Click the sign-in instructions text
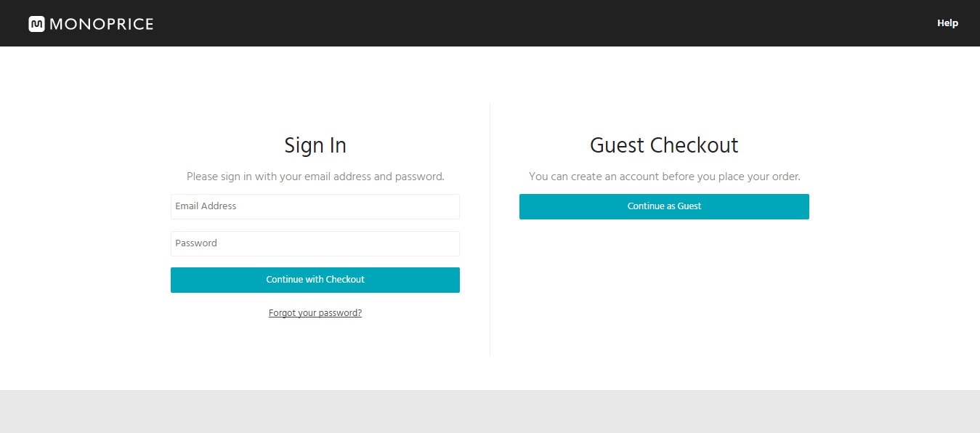This screenshot has width=980, height=433. tap(315, 177)
